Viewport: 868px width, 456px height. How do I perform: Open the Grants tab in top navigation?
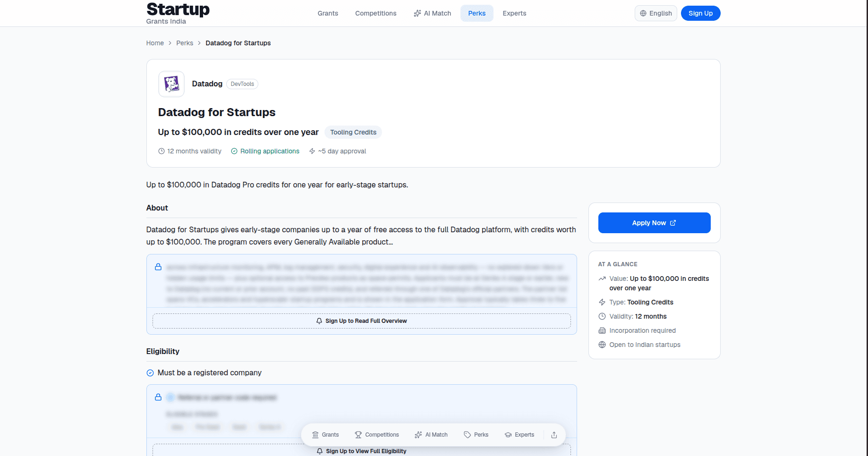(328, 13)
